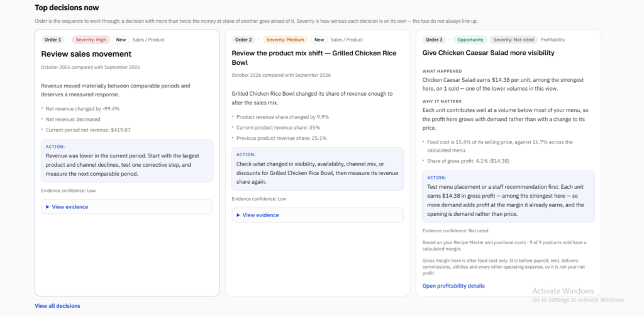Expand View evidence in Review sales movement card
Image resolution: width=644 pixels, height=316 pixels.
[x=127, y=206]
